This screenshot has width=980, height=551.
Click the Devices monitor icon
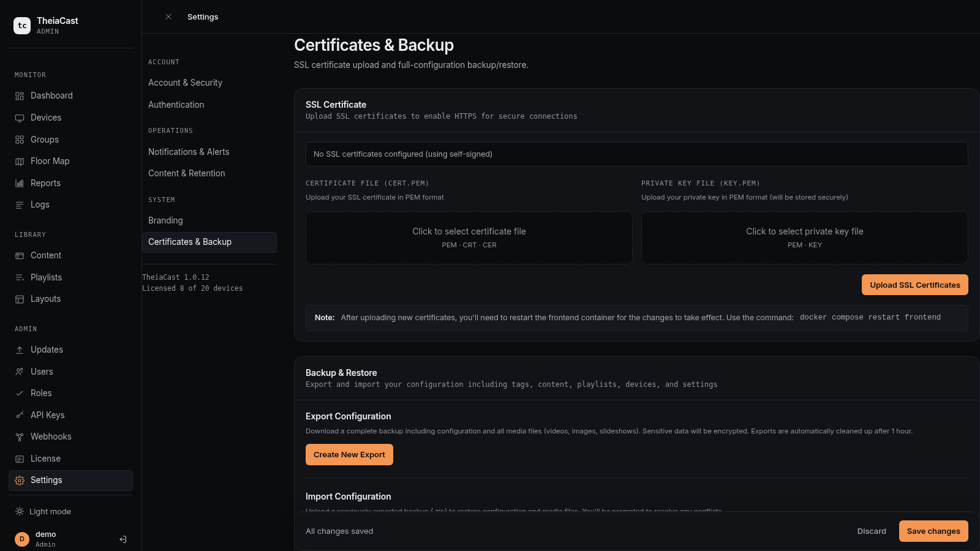click(20, 118)
